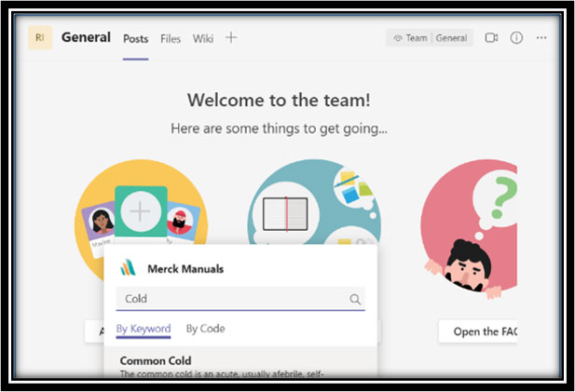Open the Wiki tab
The width and height of the screenshot is (575, 392).
pyautogui.click(x=203, y=39)
